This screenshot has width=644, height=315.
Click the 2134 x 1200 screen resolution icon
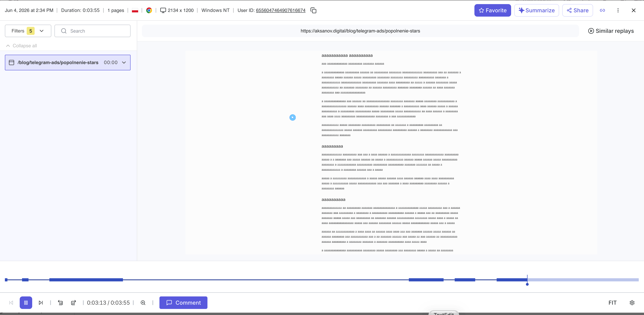(163, 10)
